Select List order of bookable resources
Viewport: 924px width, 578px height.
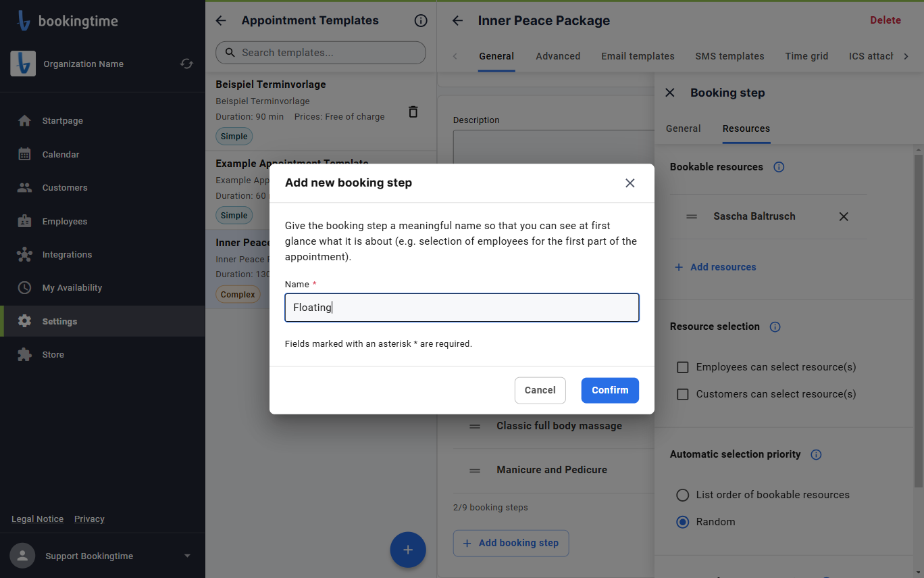[683, 495]
